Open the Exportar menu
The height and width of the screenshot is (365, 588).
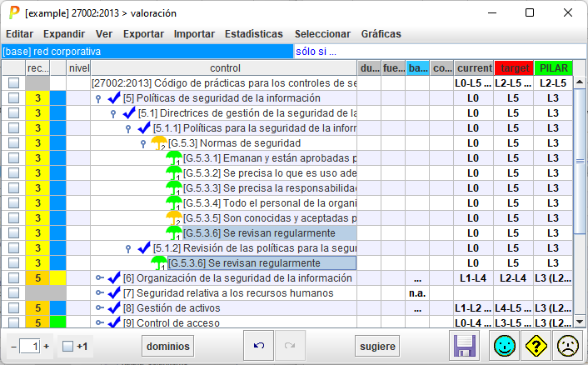point(143,34)
